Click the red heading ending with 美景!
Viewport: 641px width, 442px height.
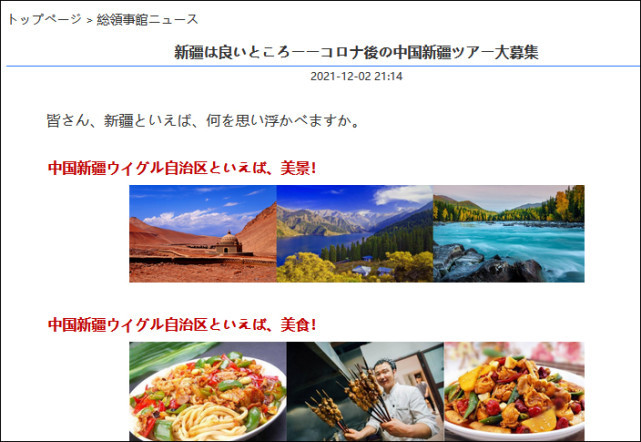click(182, 168)
